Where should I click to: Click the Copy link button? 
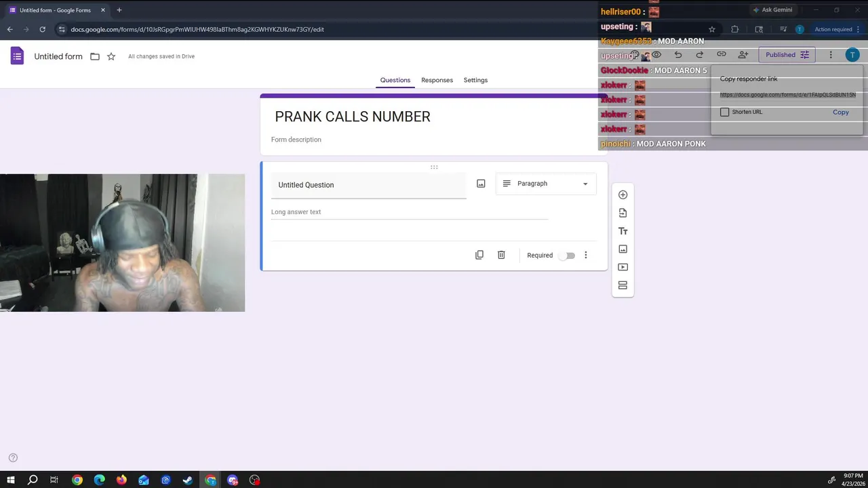(841, 112)
